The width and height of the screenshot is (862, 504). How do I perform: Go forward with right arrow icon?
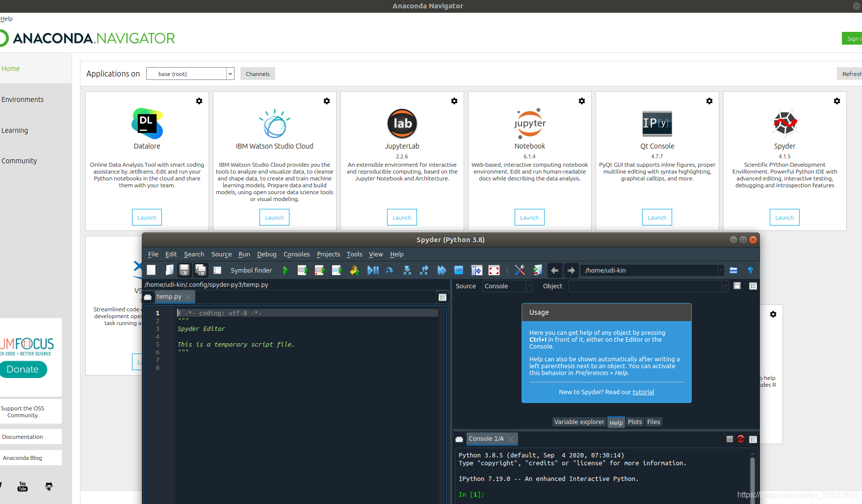click(x=571, y=270)
